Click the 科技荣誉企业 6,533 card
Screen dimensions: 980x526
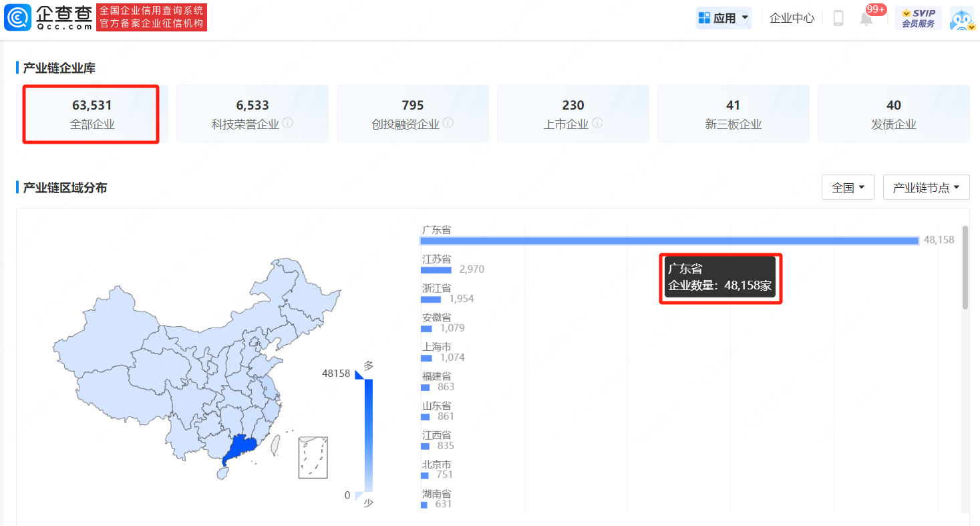click(253, 114)
